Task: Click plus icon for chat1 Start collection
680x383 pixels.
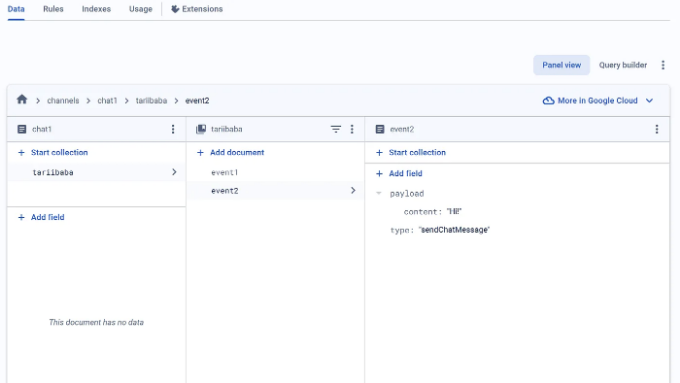Action: 21,153
